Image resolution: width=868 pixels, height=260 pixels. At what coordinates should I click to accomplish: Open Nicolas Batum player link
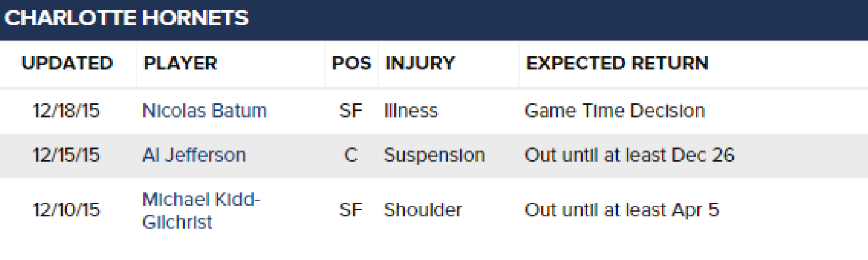click(x=205, y=111)
